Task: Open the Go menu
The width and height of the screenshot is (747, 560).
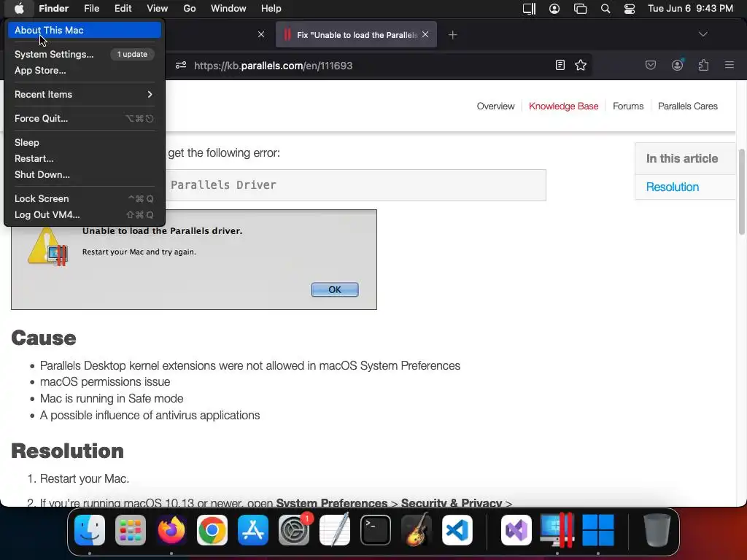Action: pos(190,8)
